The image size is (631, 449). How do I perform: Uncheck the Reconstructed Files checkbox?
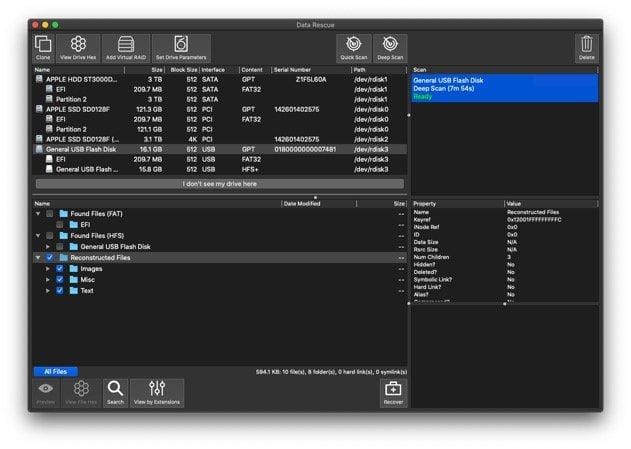49,257
